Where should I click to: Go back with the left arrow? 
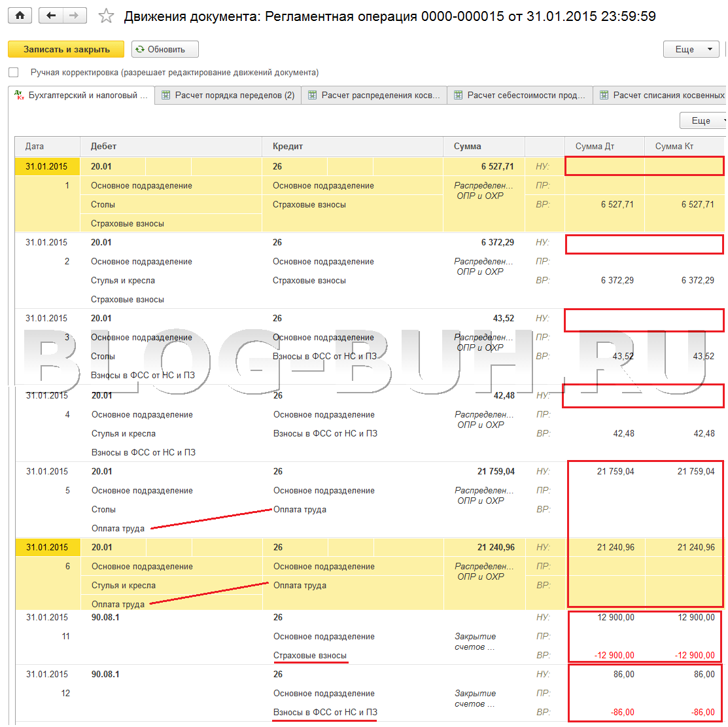point(51,16)
